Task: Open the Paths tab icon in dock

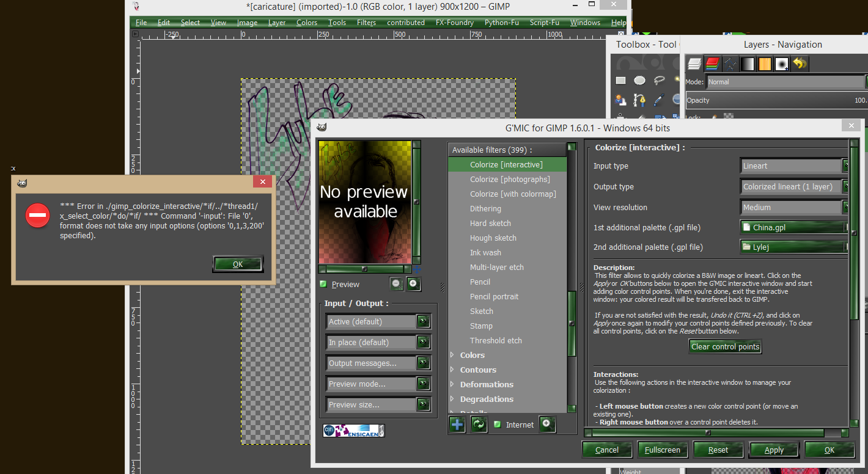Action: (x=729, y=64)
